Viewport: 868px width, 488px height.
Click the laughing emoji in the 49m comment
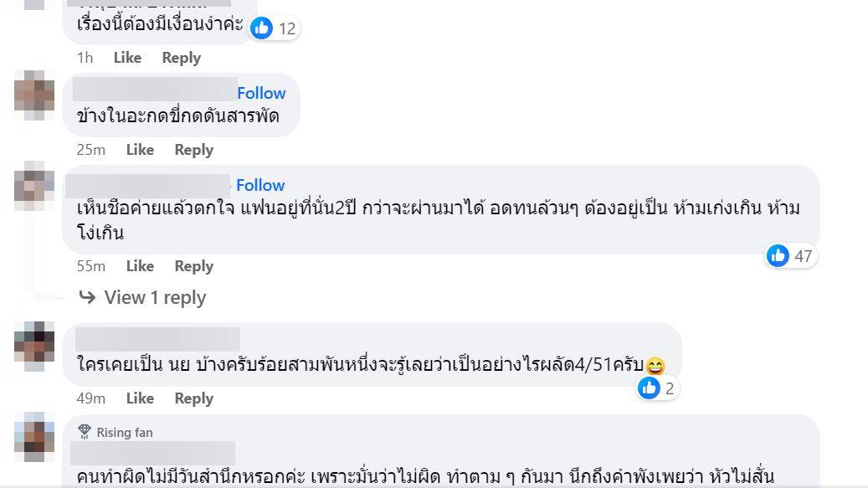pyautogui.click(x=657, y=365)
